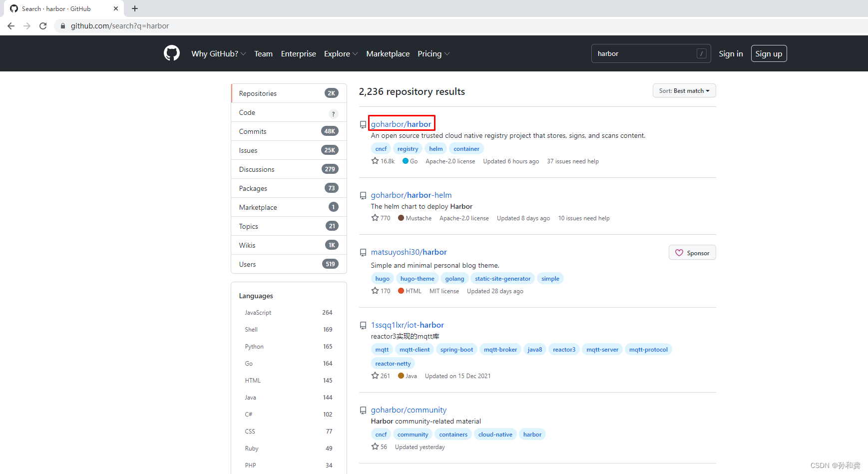Open Sort: Best match dropdown
868x474 pixels.
[x=684, y=90]
